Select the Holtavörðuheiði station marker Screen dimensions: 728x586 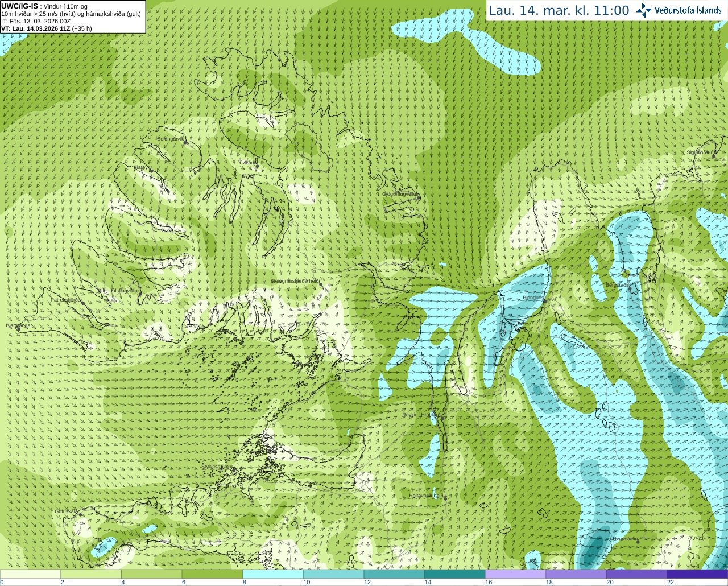click(445, 498)
